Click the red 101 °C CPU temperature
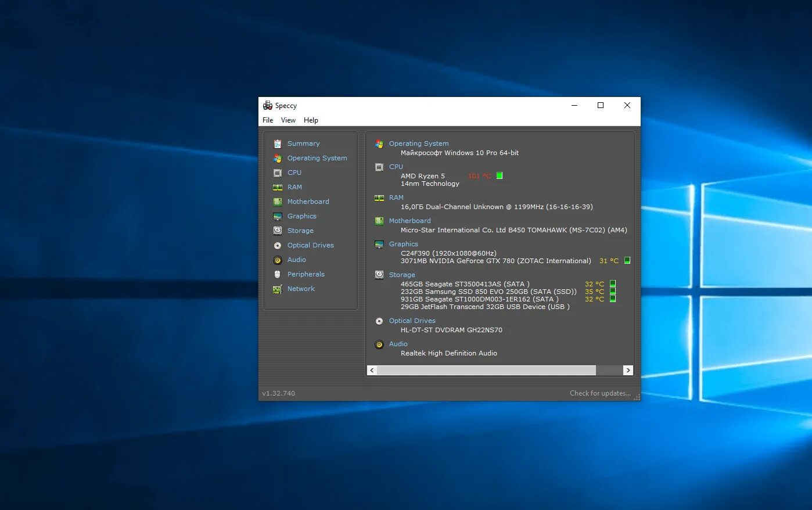This screenshot has width=812, height=510. pyautogui.click(x=479, y=176)
